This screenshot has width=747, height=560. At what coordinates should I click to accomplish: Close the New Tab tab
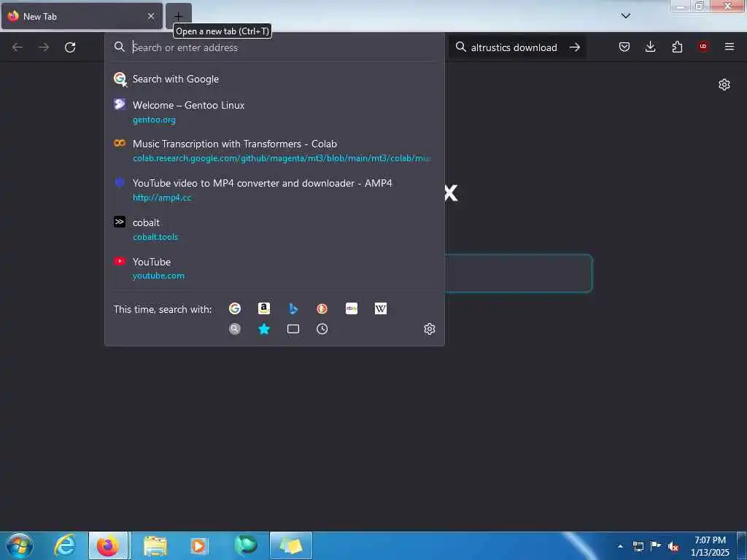(x=151, y=16)
